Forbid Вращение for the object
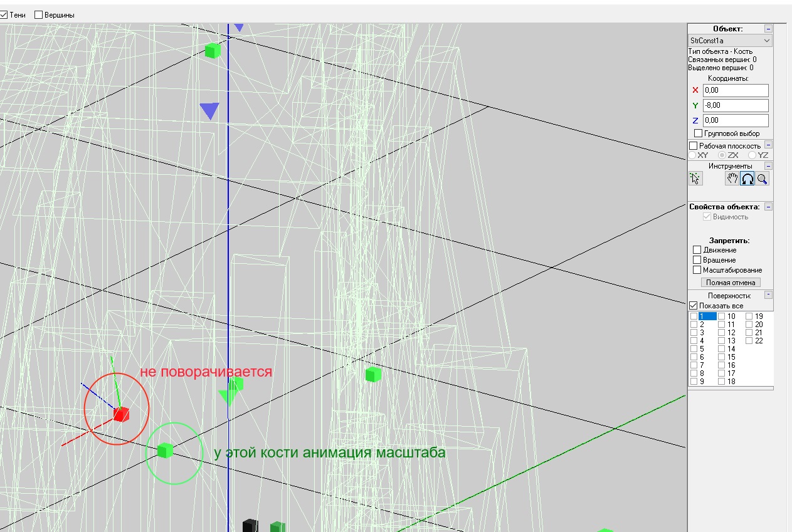Image resolution: width=792 pixels, height=532 pixels. point(697,260)
